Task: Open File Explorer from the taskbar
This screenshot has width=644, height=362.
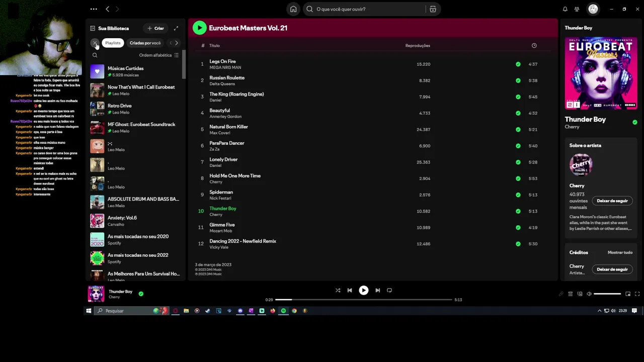Action: click(x=186, y=311)
